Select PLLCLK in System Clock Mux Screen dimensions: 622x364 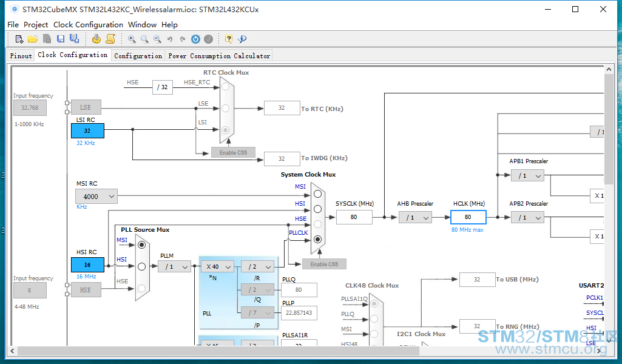[317, 239]
